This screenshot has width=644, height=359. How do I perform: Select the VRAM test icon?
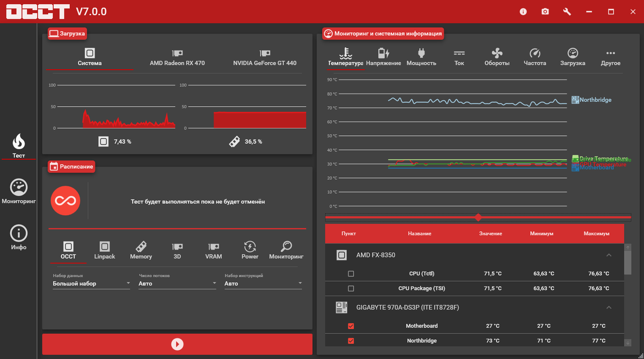214,248
